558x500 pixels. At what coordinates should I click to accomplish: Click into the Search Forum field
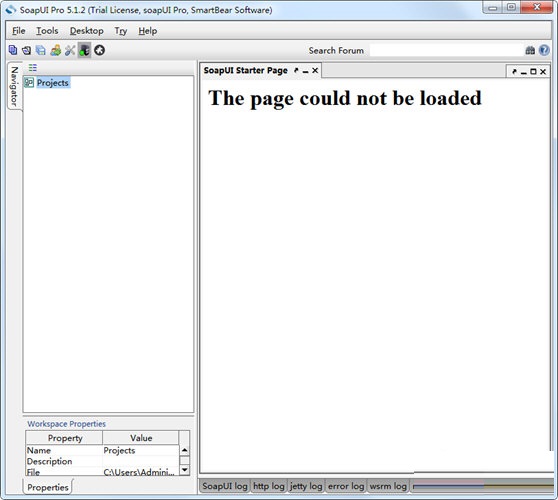click(447, 51)
